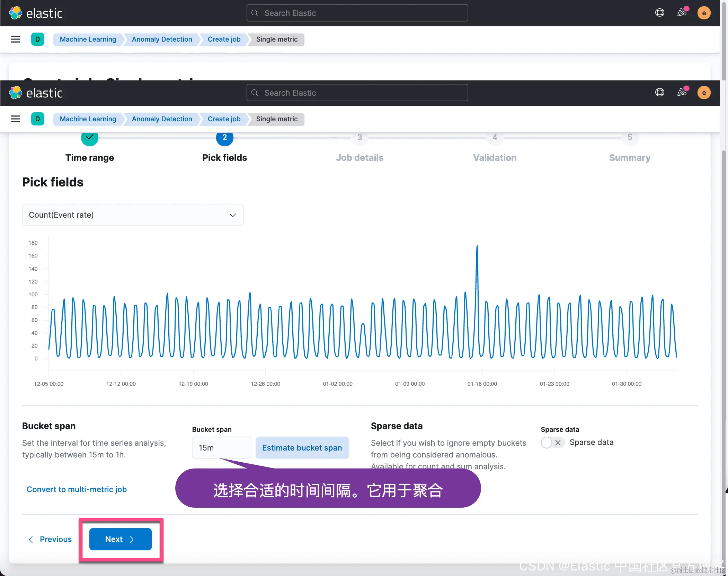Click Convert to multi-metric job link
The image size is (728, 576).
click(77, 489)
